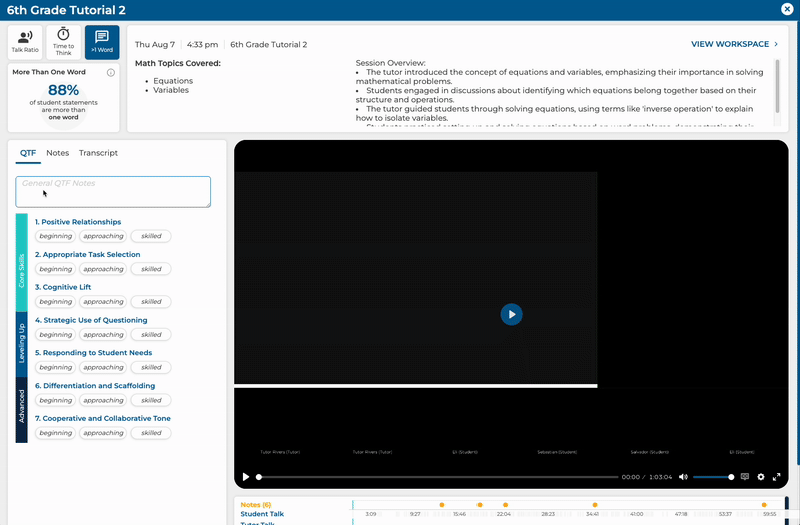
Task: Rate Cognitive Lift as beginning
Action: (56, 302)
